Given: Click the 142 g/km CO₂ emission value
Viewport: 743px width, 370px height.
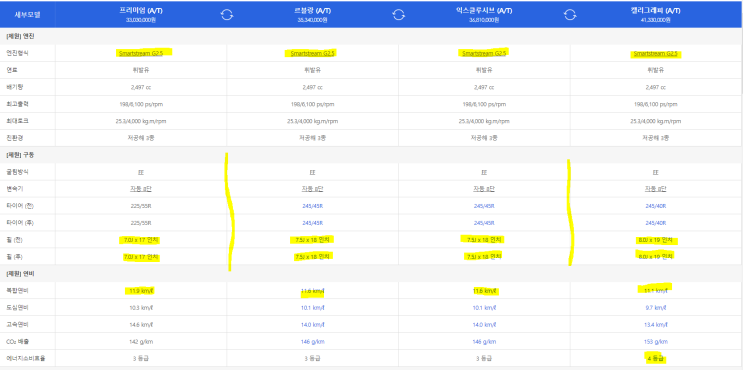Looking at the screenshot, I should 141,342.
